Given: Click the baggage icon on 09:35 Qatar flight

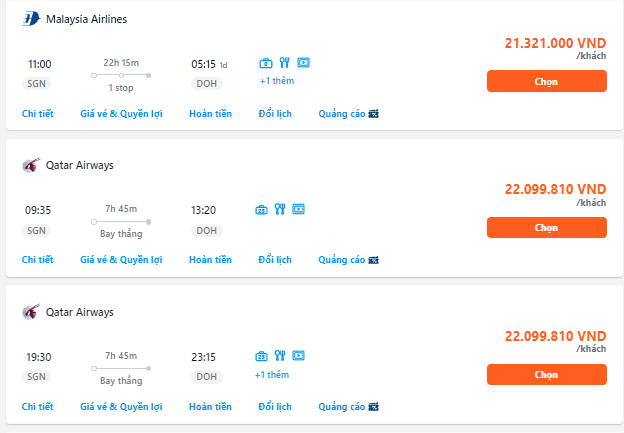Looking at the screenshot, I should pos(261,209).
